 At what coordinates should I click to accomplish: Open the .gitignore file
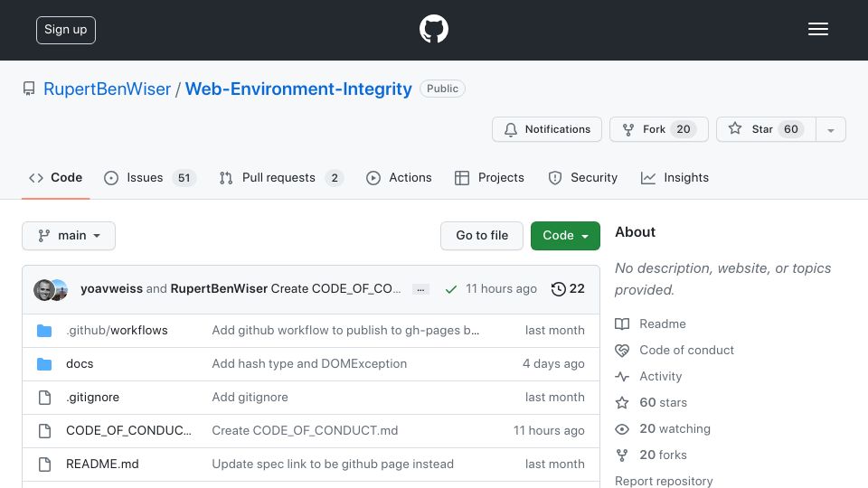[x=92, y=398]
